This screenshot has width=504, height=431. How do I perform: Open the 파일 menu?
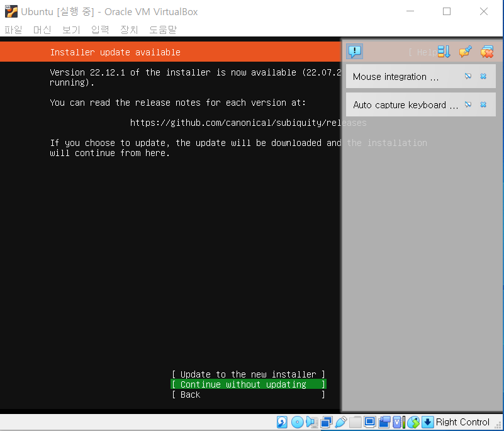point(13,30)
